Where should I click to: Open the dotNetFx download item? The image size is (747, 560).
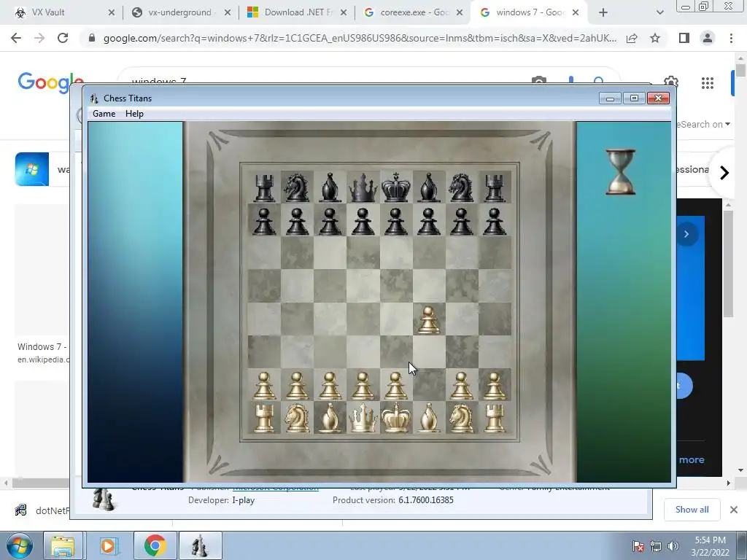(x=43, y=510)
